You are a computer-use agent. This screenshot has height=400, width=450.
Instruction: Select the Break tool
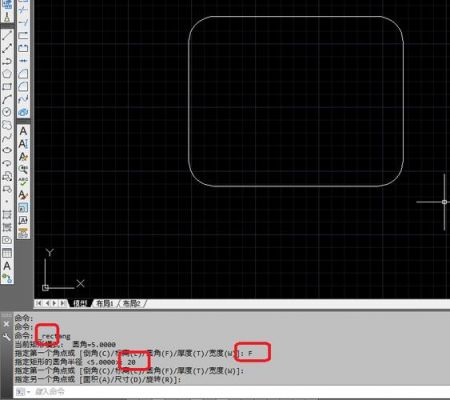(x=23, y=48)
